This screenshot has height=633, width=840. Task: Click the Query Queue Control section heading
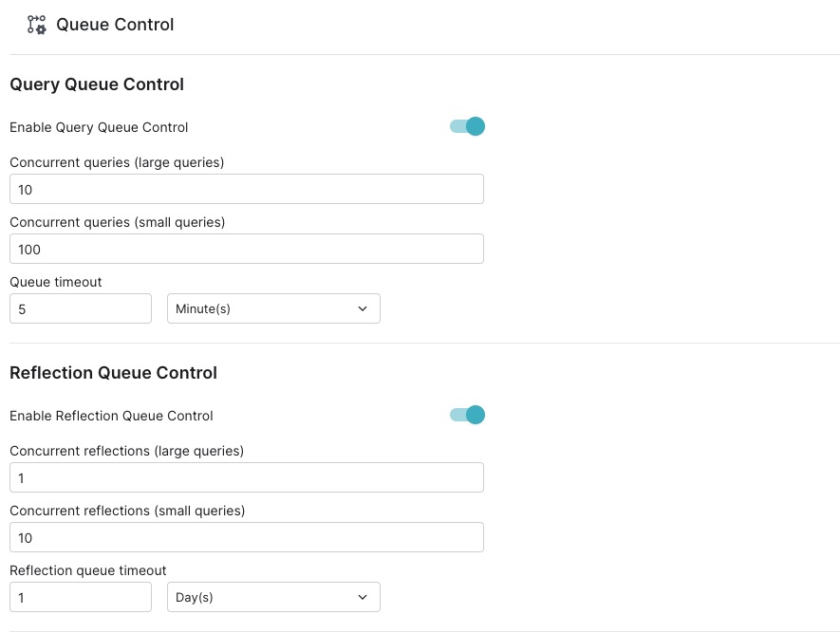click(96, 84)
